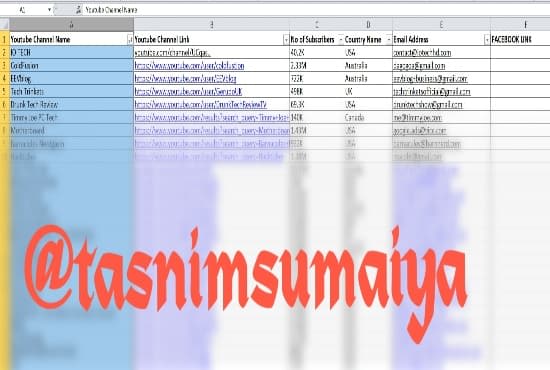Select the UK country cell
Viewport: 550px width, 370px height.
[368, 91]
